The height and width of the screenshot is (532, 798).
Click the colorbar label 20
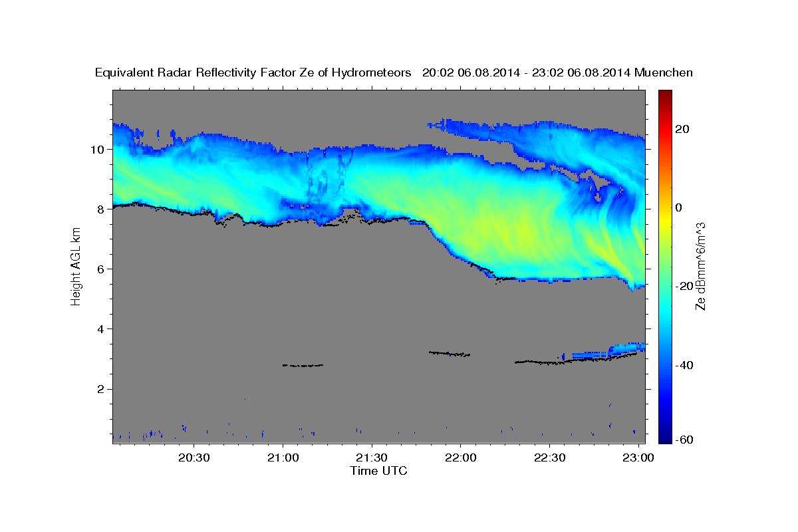(x=683, y=129)
